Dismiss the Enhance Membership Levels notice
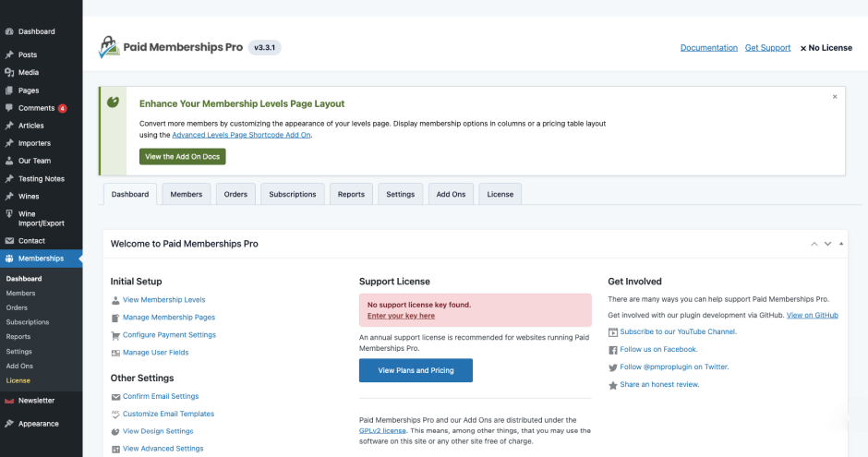 835,97
